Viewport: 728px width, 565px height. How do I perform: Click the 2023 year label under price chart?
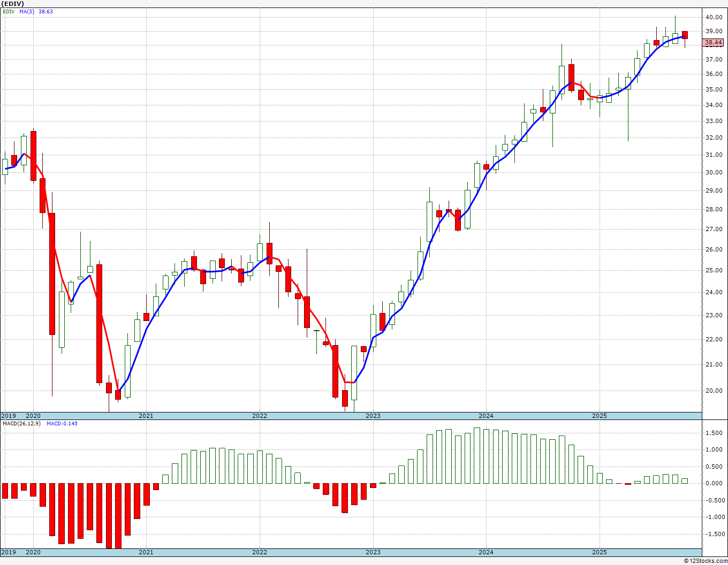(x=373, y=416)
